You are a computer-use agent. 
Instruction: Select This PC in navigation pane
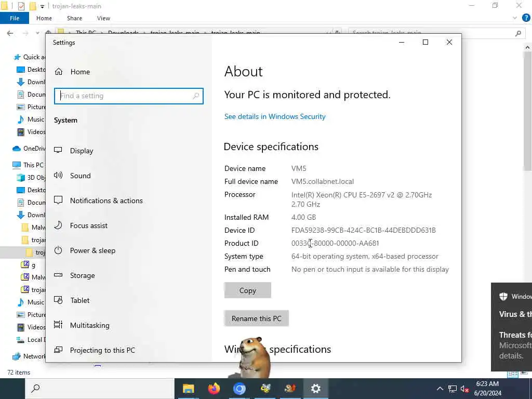[x=28, y=165]
